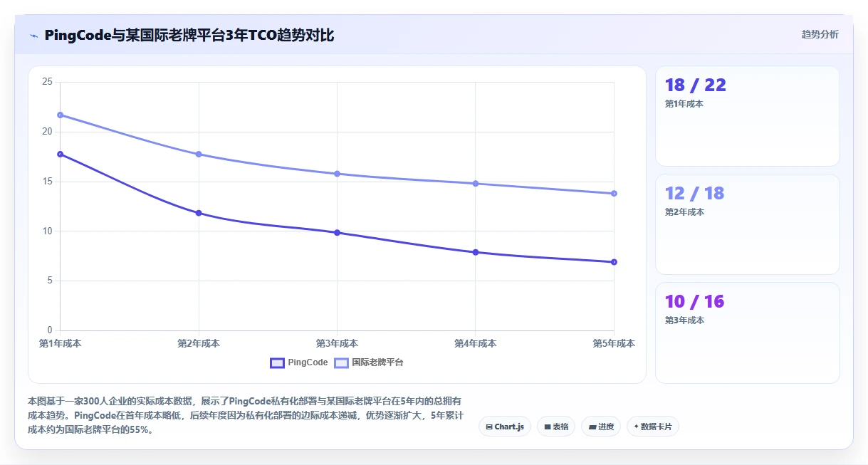Click PingCode data point at 第1年成本
868x465 pixels.
[x=61, y=154]
